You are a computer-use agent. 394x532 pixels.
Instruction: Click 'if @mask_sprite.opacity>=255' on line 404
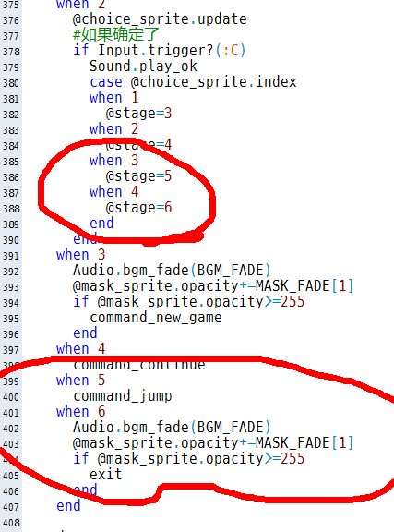point(189,459)
